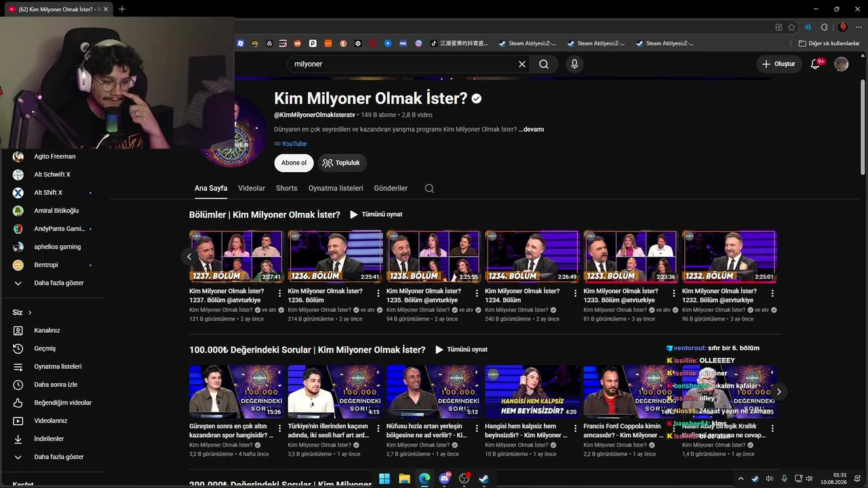
Task: Open the 1237. Bölüm video thumbnail
Action: coord(236,256)
